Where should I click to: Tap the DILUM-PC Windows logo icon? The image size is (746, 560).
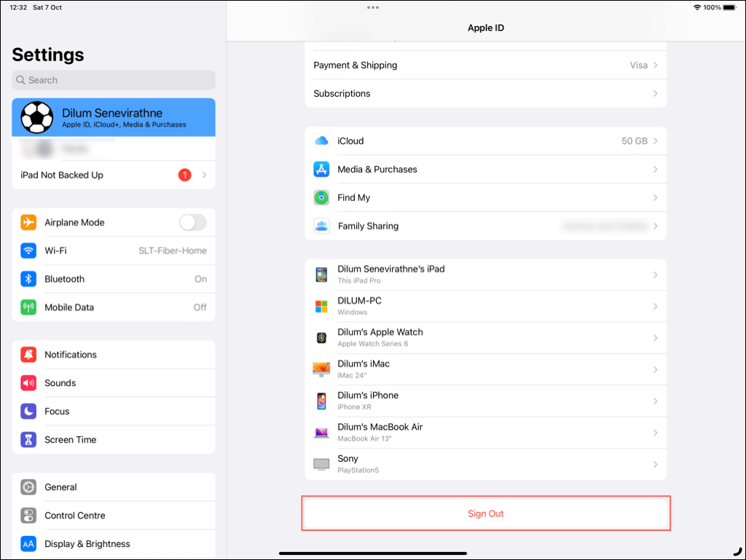tap(321, 307)
